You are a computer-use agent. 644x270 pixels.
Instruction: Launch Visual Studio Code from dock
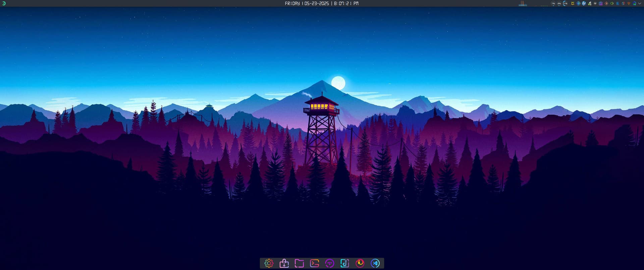[x=375, y=263]
